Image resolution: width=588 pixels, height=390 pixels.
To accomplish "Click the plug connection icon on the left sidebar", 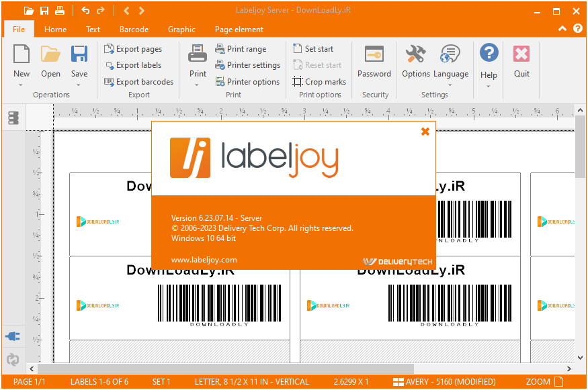I will [13, 336].
